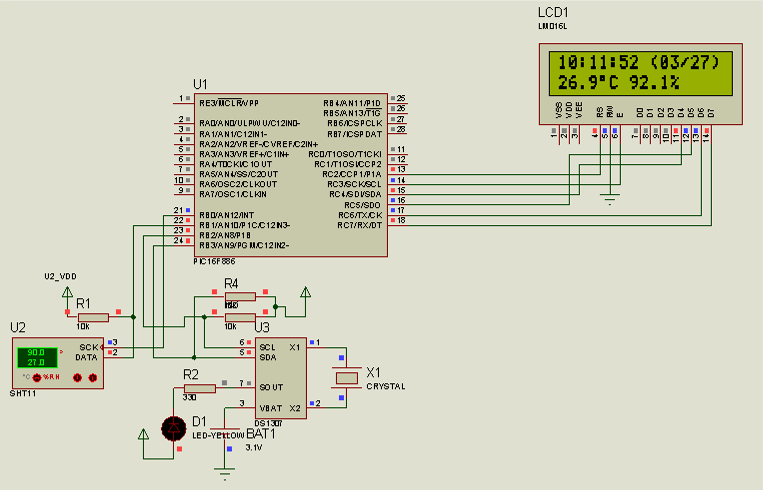Select the ground symbol below LCD wiring
The image size is (763, 490).
(x=610, y=200)
